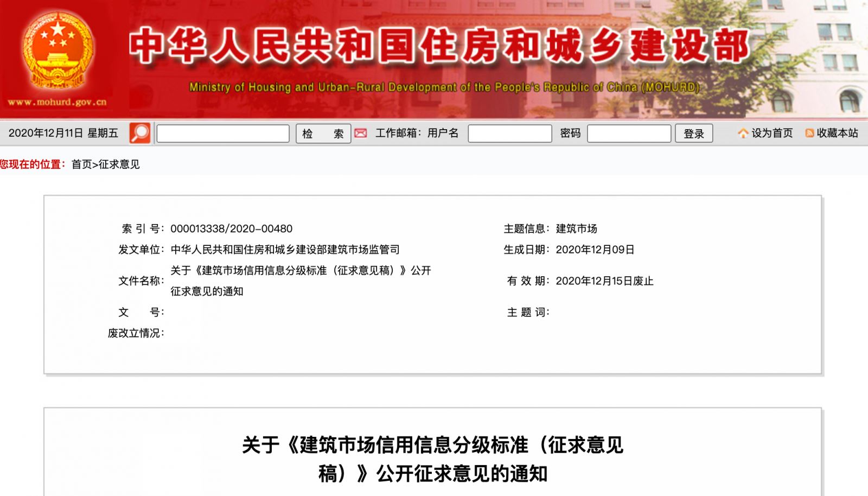Click the national emblem logo
Screen dimensions: 868x496
point(57,52)
